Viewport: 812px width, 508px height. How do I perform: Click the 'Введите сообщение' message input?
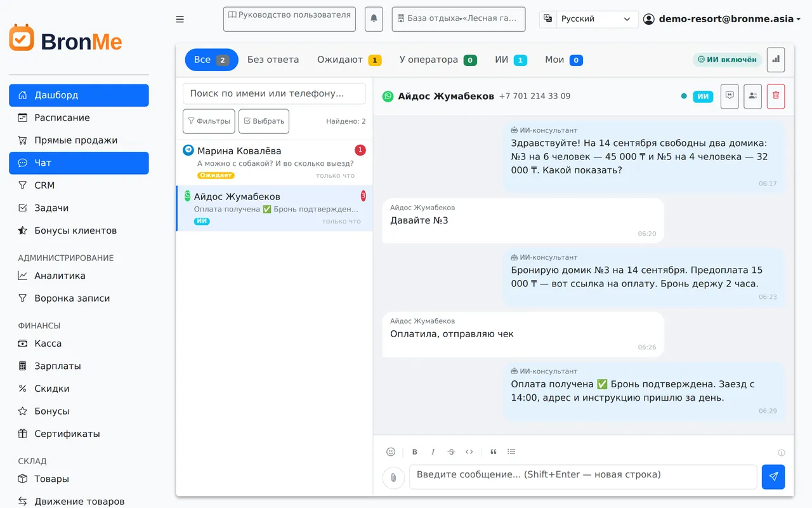(583, 477)
